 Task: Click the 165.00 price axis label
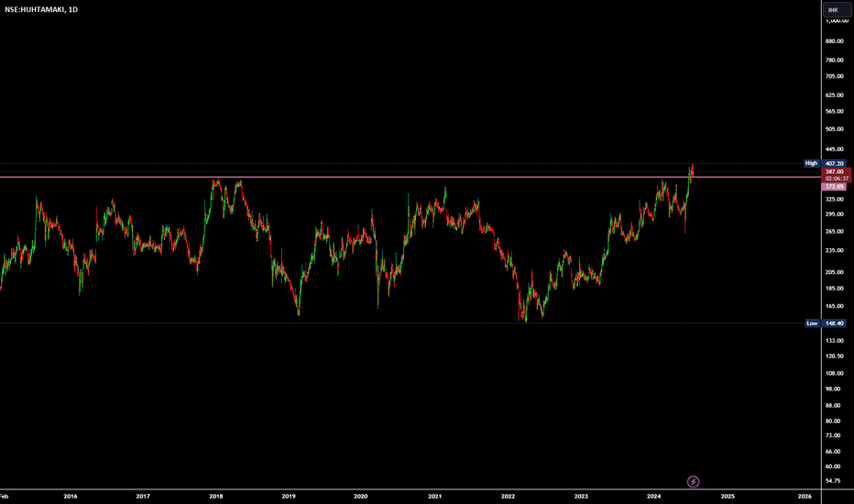835,306
